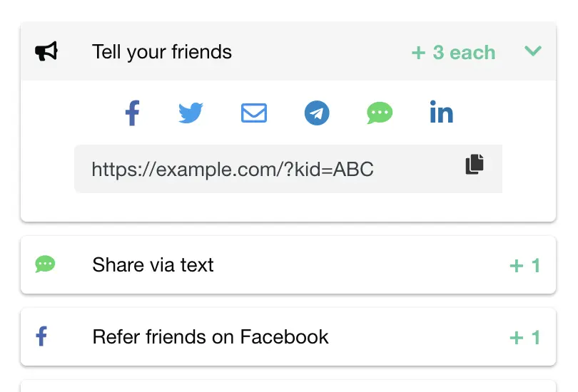578x392 pixels.
Task: Collapse the Tell your friends panel chevron
Action: click(x=533, y=51)
